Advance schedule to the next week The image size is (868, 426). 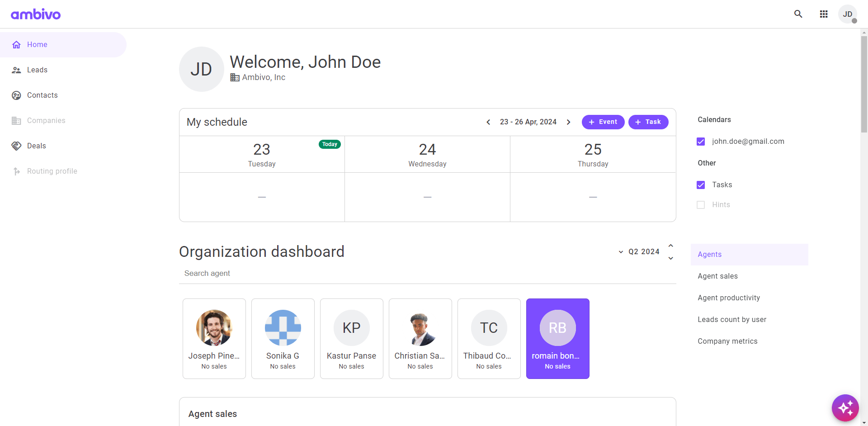click(x=568, y=122)
